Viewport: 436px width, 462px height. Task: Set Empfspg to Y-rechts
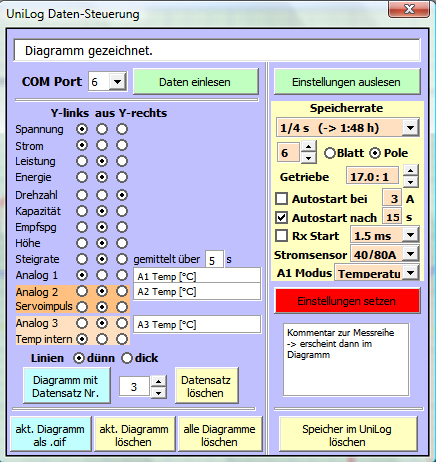tap(122, 227)
